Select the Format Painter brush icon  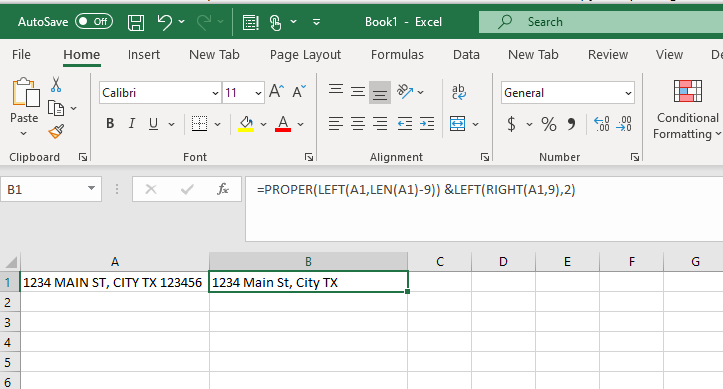click(56, 132)
